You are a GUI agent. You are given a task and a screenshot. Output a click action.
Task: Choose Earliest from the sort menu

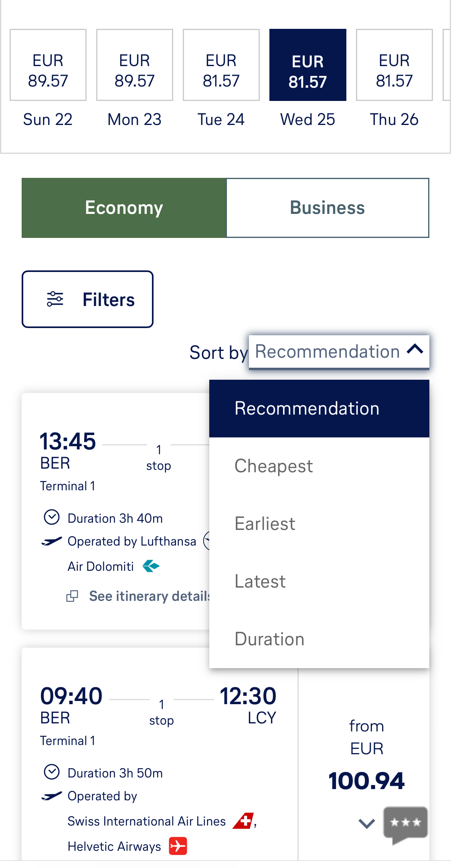[x=265, y=524]
